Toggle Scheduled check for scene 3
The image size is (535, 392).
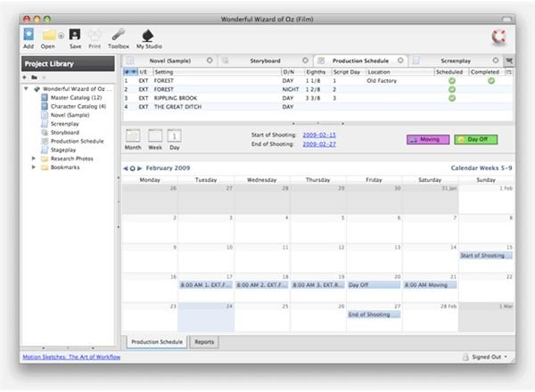click(452, 98)
